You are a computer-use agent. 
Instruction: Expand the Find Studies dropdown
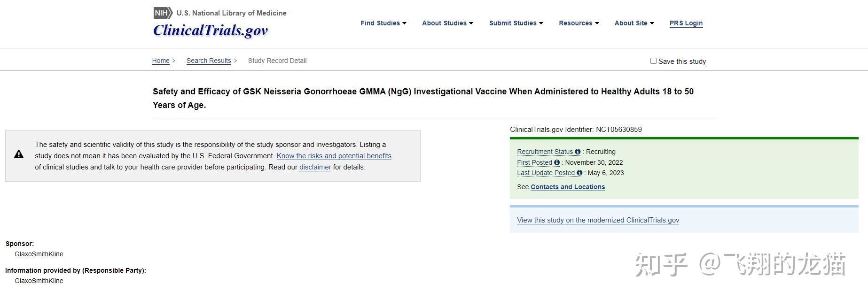tap(383, 23)
